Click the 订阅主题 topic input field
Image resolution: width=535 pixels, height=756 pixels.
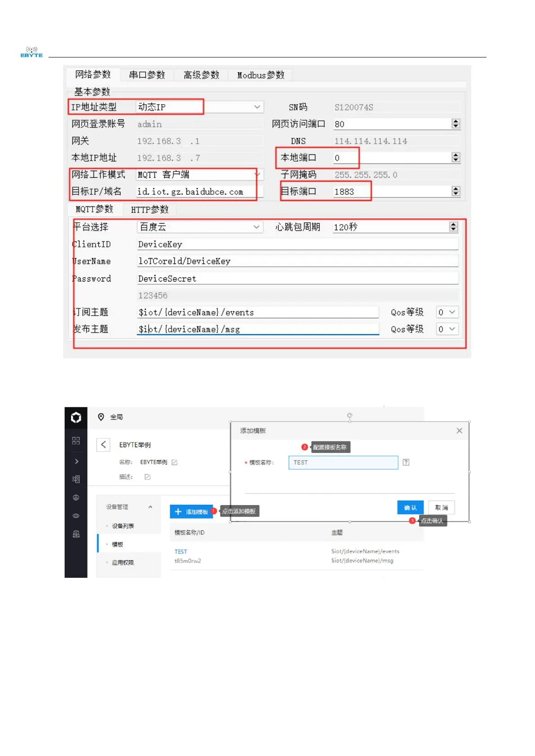click(x=258, y=312)
